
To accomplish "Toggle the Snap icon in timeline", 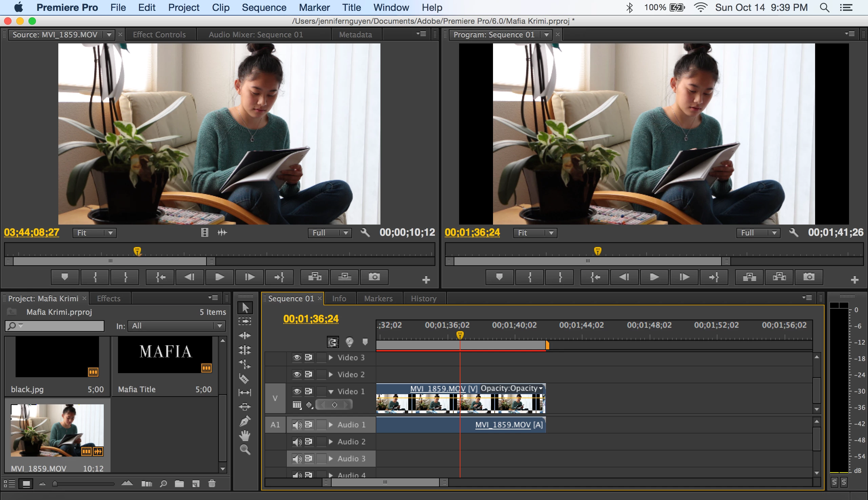I will tap(333, 342).
